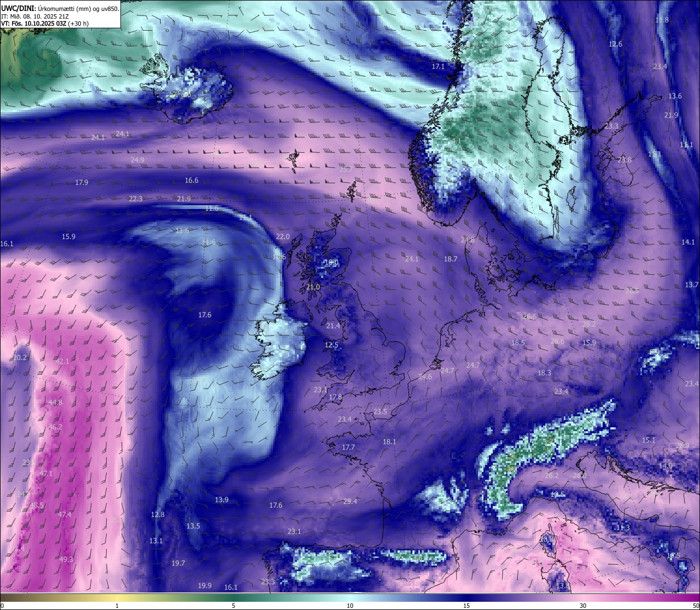Select the 48.5 value label
Screen dimensions: 700x610
[x=37, y=506]
